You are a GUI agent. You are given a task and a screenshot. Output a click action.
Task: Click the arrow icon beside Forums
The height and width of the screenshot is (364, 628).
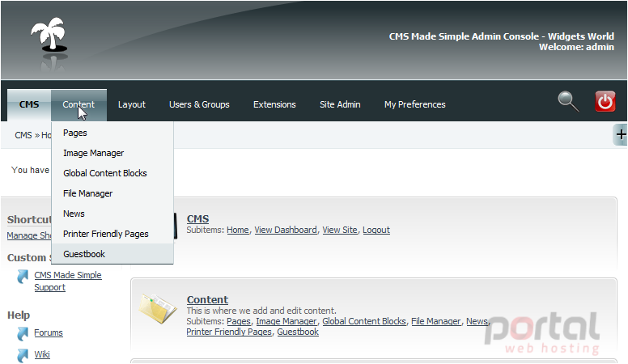[23, 333]
